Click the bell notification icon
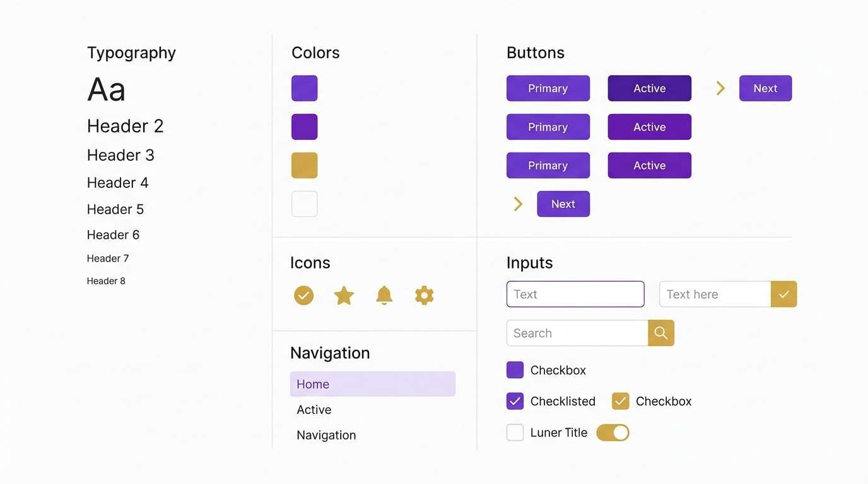Viewport: 868px width, 484px height. pos(384,294)
